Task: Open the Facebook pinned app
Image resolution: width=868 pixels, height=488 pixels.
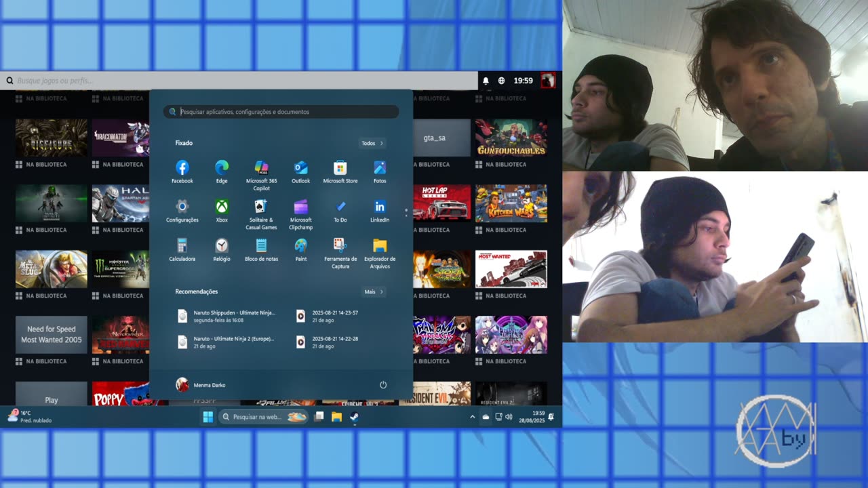Action: click(182, 172)
